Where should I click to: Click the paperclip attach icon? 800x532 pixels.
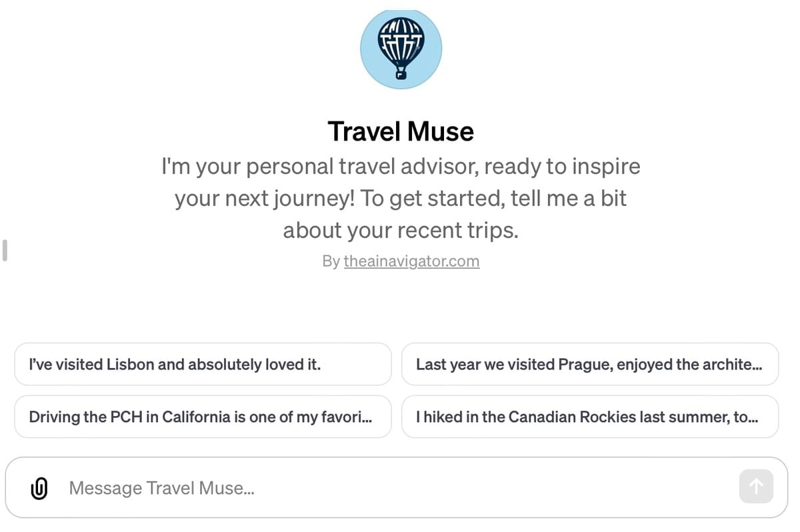coord(39,488)
